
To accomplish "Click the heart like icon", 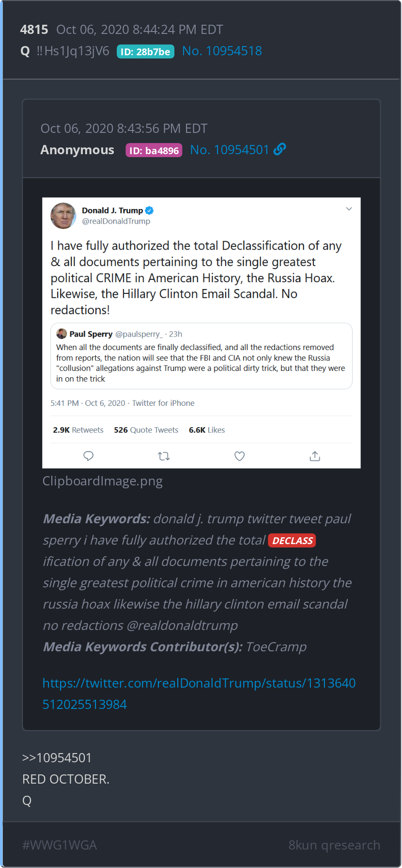I will coord(239,456).
